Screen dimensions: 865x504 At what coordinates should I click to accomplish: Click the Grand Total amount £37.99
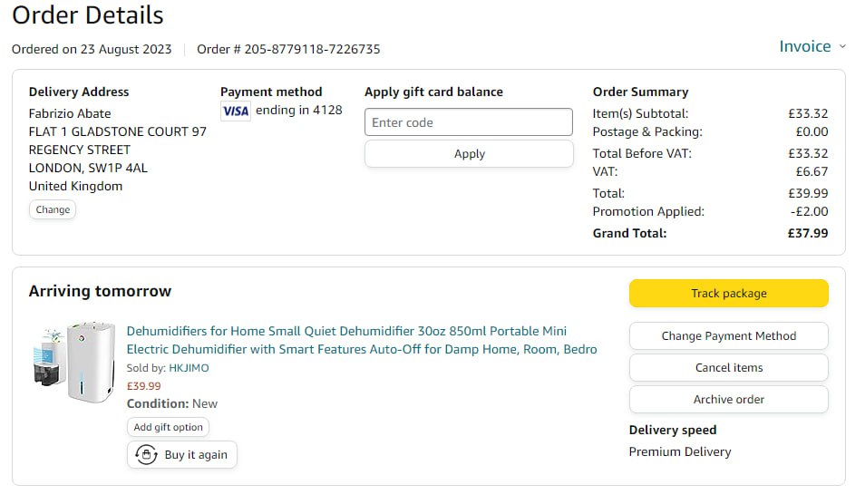click(807, 233)
